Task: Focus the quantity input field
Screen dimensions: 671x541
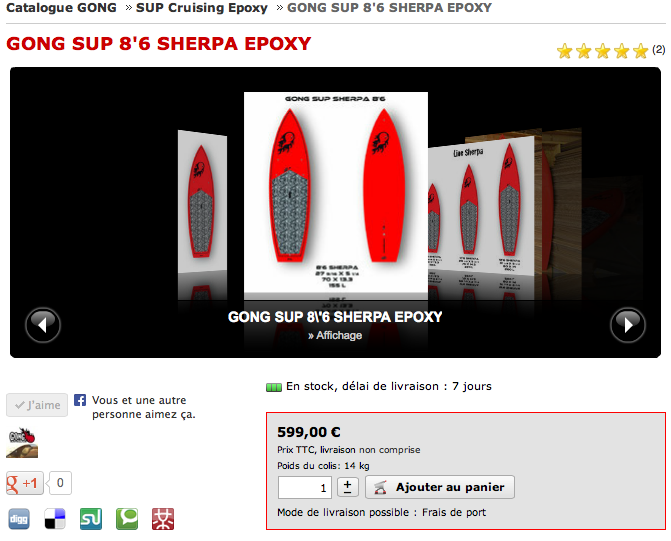Action: [x=305, y=487]
